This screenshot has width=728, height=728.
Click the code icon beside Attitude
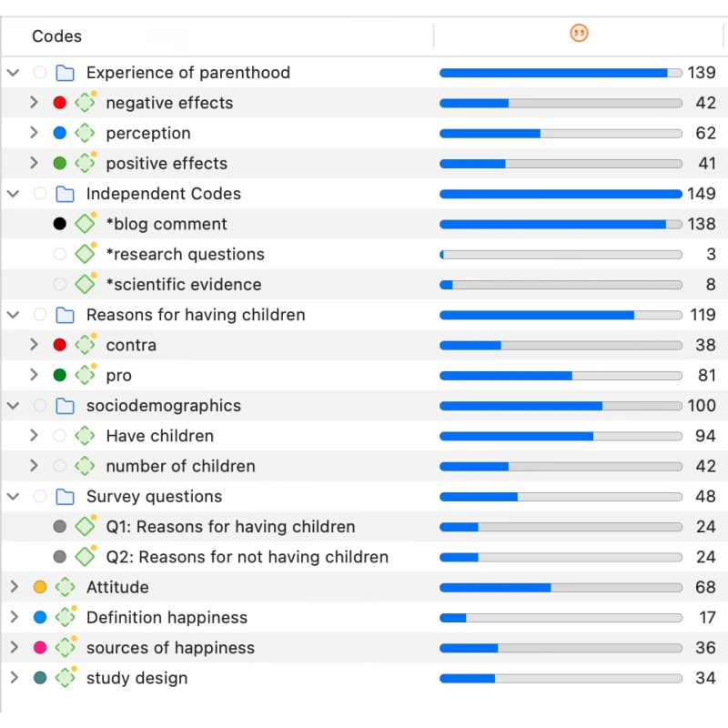[x=65, y=587]
